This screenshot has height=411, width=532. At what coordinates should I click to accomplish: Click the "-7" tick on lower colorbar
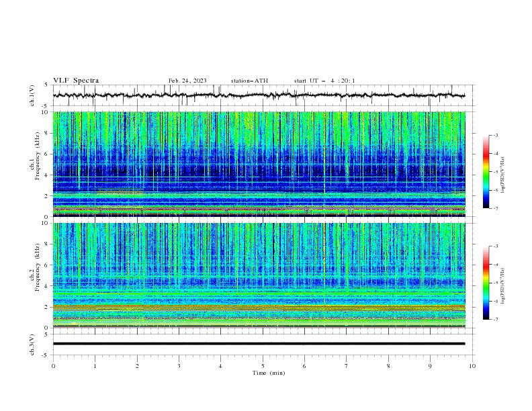coord(495,320)
